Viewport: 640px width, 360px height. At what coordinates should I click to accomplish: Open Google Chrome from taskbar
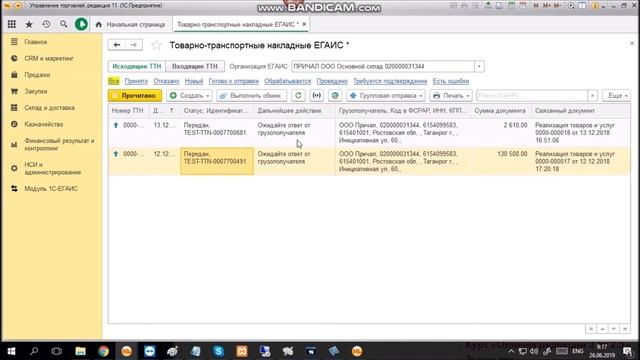(x=104, y=351)
